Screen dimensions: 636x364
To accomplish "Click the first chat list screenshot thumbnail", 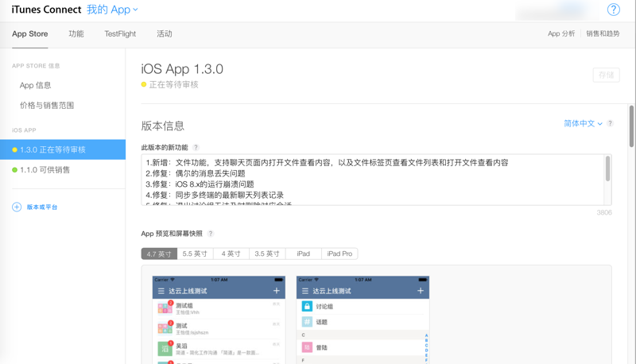I will [x=219, y=319].
